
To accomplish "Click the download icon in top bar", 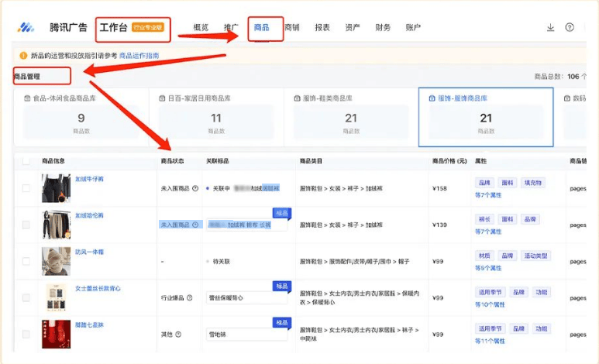I will click(x=550, y=27).
